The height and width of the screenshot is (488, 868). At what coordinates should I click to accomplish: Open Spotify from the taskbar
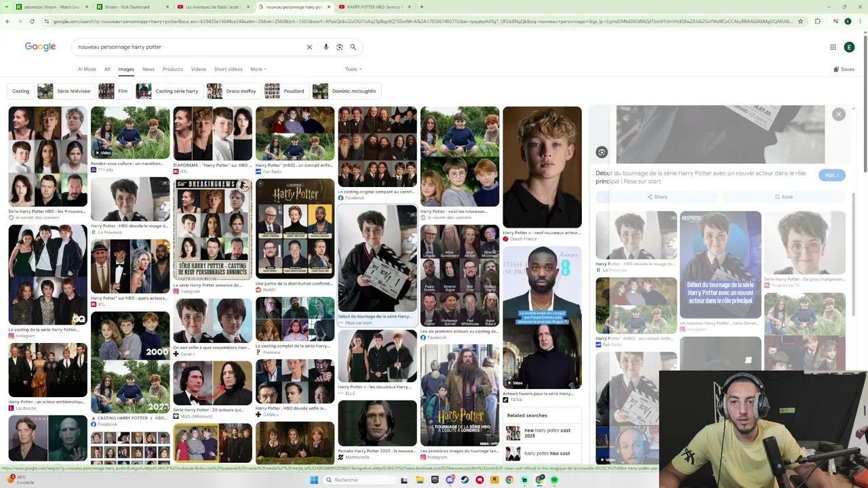[554, 480]
